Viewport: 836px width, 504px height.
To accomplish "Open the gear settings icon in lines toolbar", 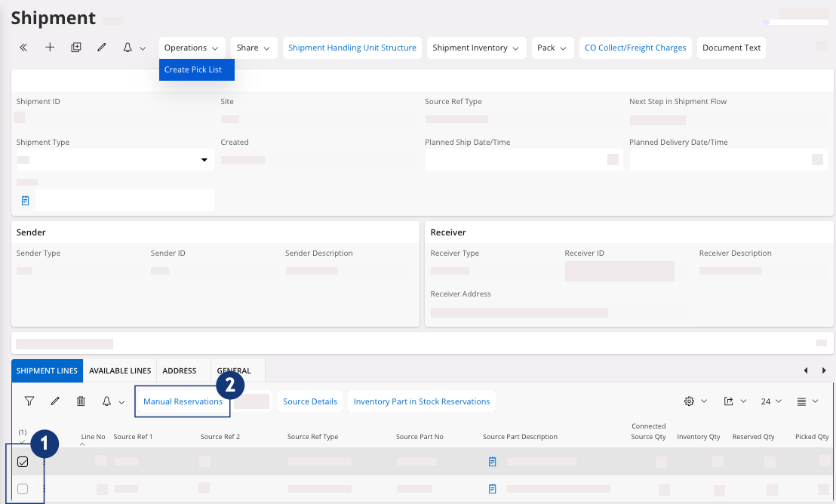I will [689, 401].
